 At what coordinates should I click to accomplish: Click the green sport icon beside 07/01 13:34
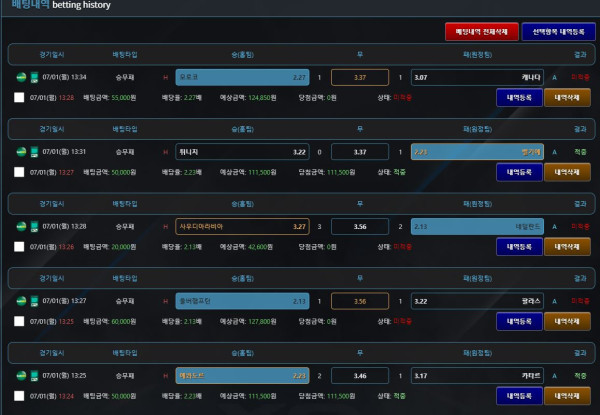click(21, 76)
